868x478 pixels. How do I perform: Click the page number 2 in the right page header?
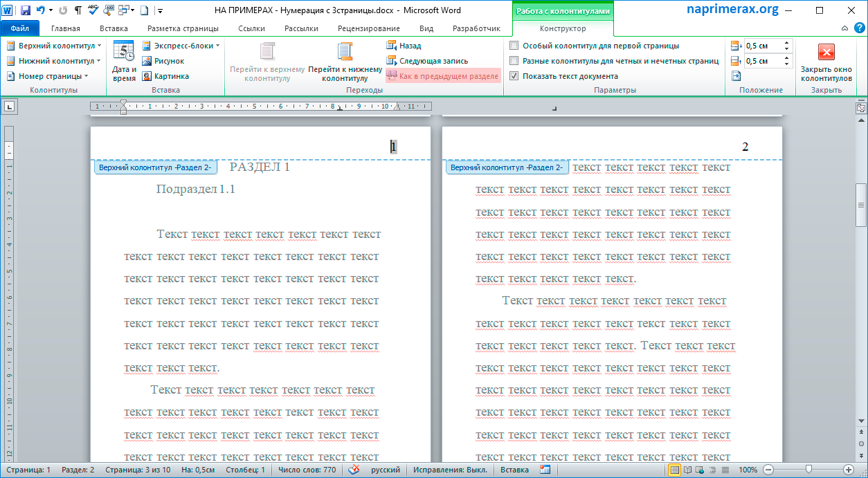[x=745, y=147]
